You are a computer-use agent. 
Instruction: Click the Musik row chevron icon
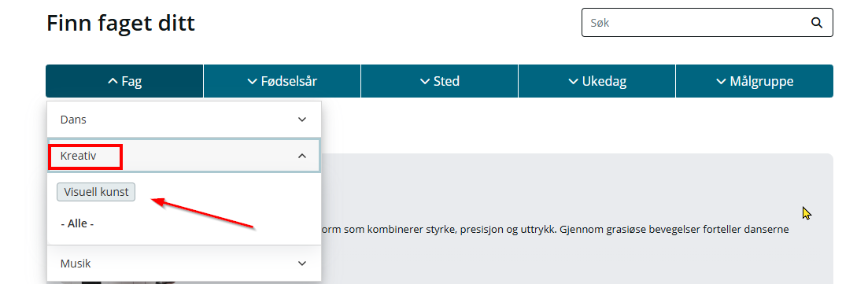click(x=301, y=264)
